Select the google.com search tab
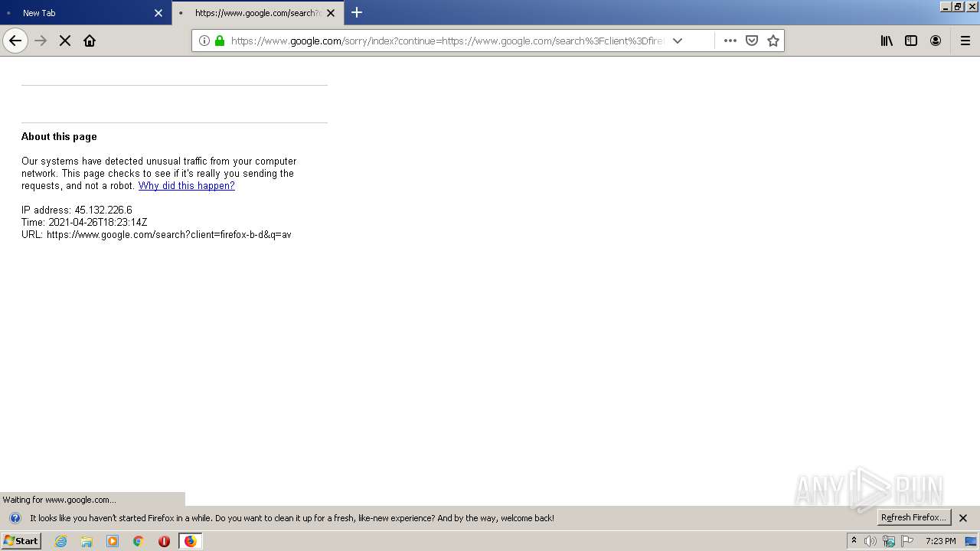Viewport: 980px width, 551px height. [258, 13]
